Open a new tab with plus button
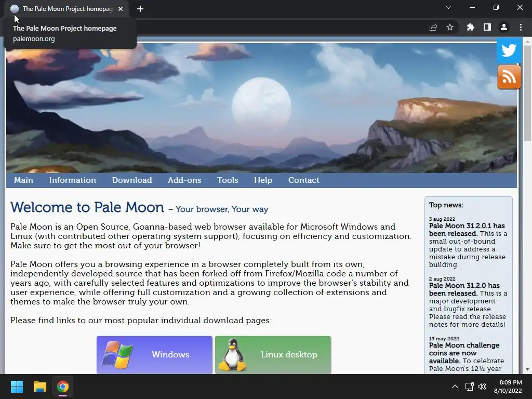The image size is (532, 399). 140,9
